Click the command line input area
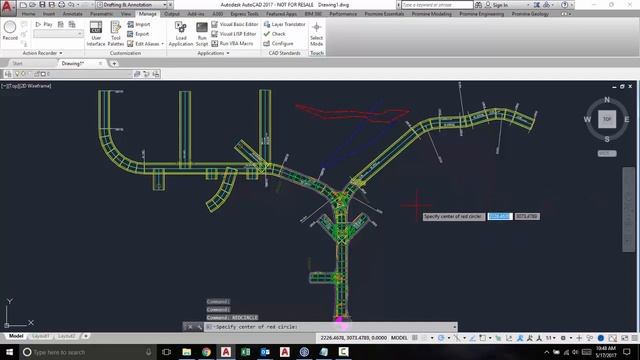This screenshot has width=640, height=360. (x=331, y=327)
